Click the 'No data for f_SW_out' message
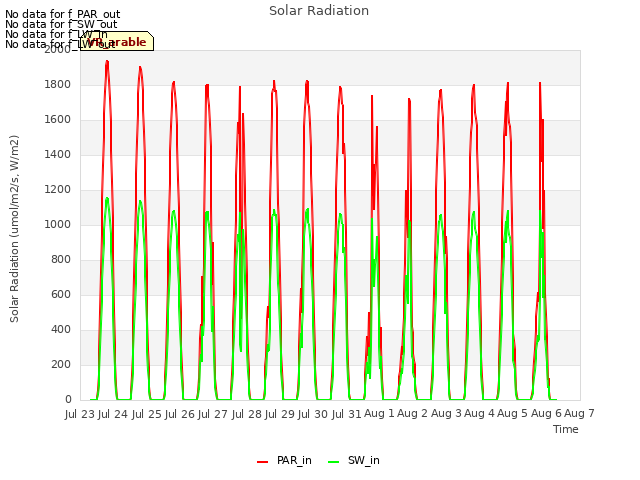The width and height of the screenshot is (640, 480). tap(61, 24)
